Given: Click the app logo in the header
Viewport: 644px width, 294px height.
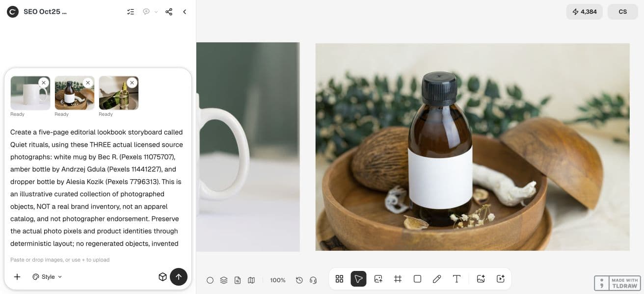Looking at the screenshot, I should pyautogui.click(x=13, y=12).
